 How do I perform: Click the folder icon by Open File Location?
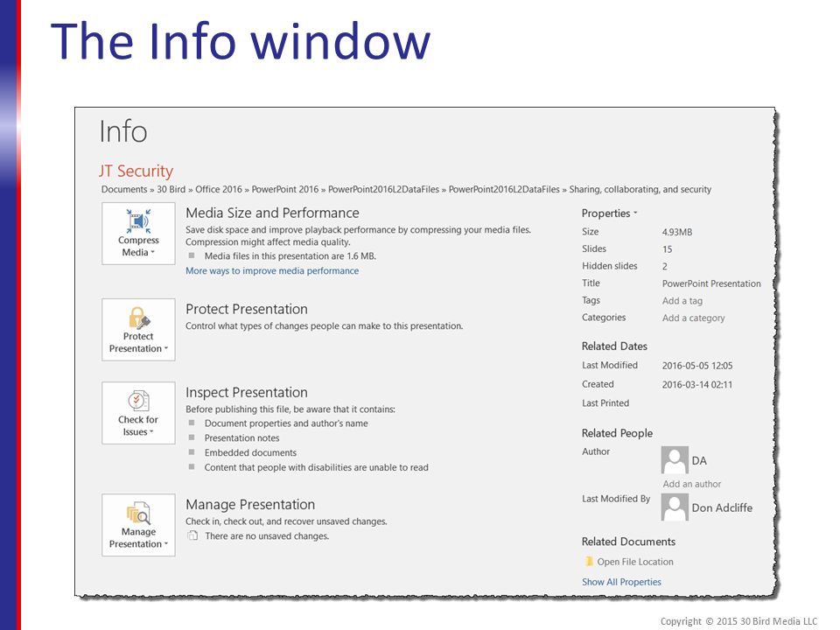point(589,562)
